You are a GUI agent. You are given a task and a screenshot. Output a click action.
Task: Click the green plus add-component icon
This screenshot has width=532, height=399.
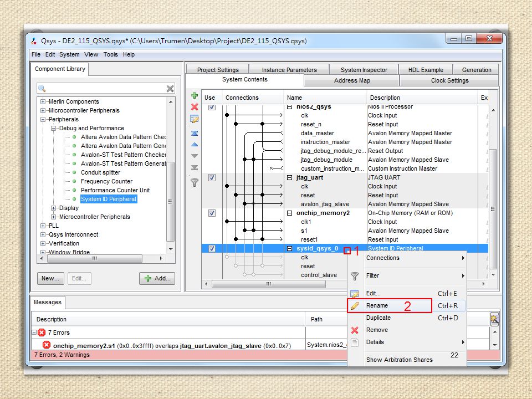[195, 95]
